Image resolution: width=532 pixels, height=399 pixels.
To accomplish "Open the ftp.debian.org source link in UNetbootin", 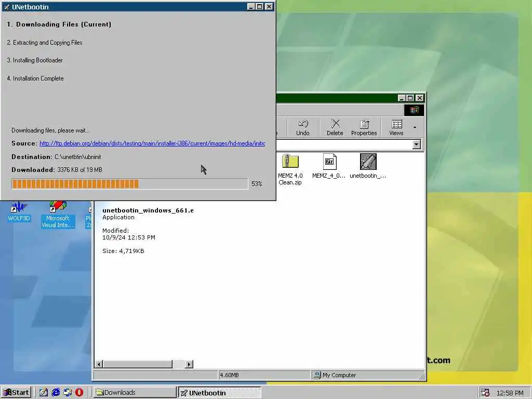I will [x=152, y=143].
